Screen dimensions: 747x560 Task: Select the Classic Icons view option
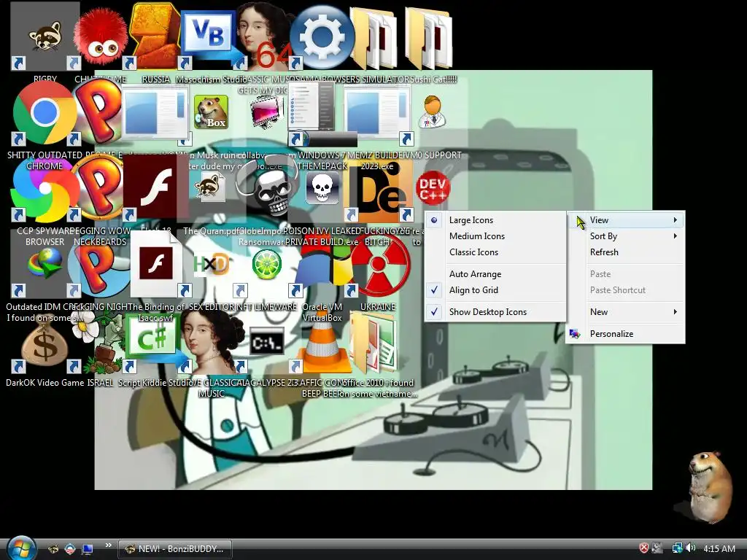(495, 252)
